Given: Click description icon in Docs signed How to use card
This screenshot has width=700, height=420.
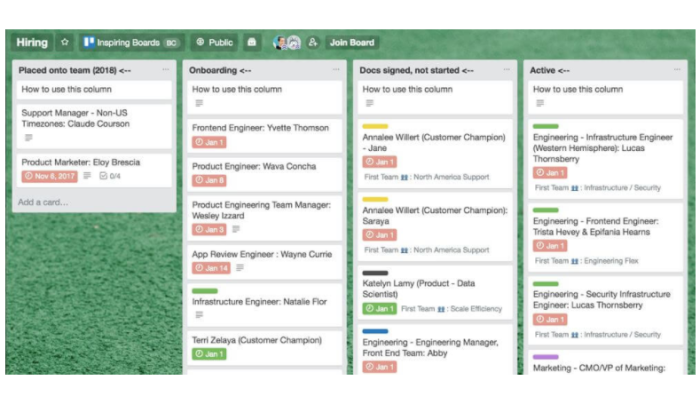Looking at the screenshot, I should (370, 103).
